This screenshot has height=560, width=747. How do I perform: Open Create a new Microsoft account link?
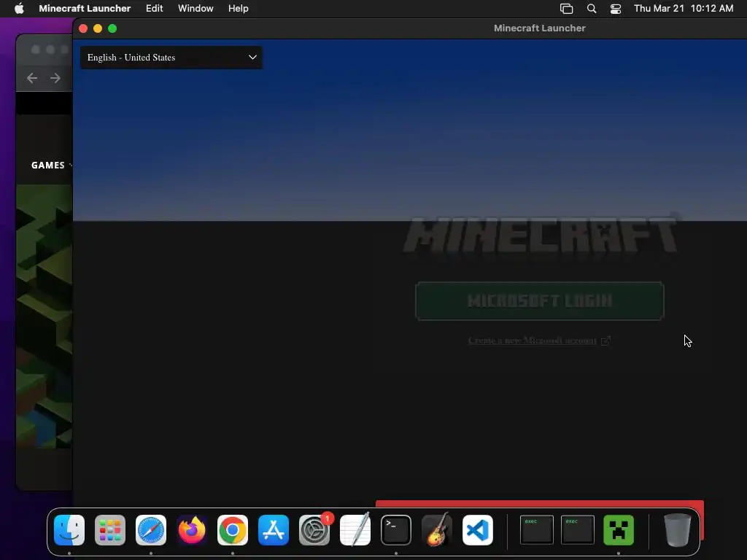click(539, 341)
